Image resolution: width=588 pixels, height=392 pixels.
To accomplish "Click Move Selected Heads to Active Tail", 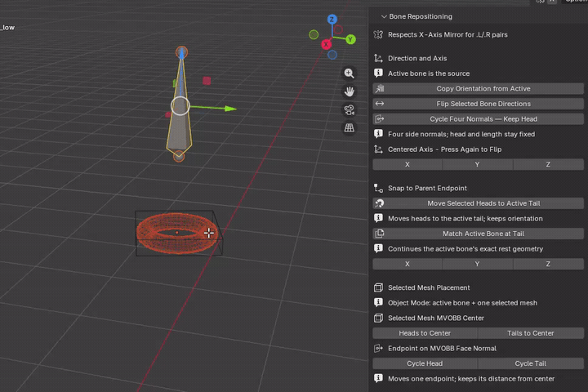I will [x=478, y=203].
